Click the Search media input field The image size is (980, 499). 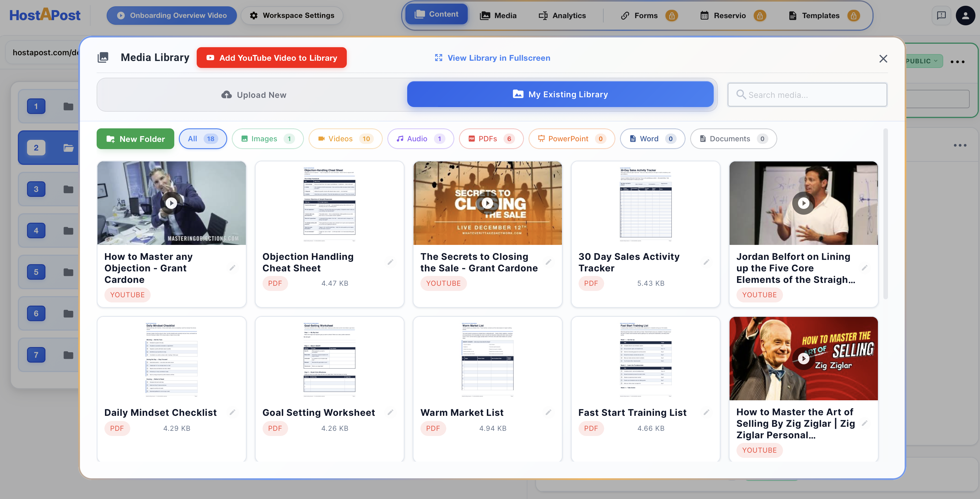(807, 95)
